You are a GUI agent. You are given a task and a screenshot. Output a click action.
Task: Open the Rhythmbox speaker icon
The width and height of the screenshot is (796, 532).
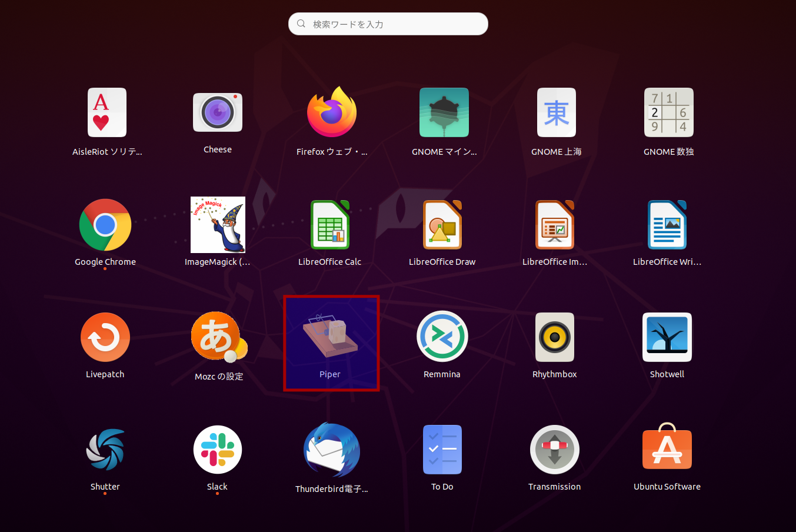pyautogui.click(x=555, y=337)
